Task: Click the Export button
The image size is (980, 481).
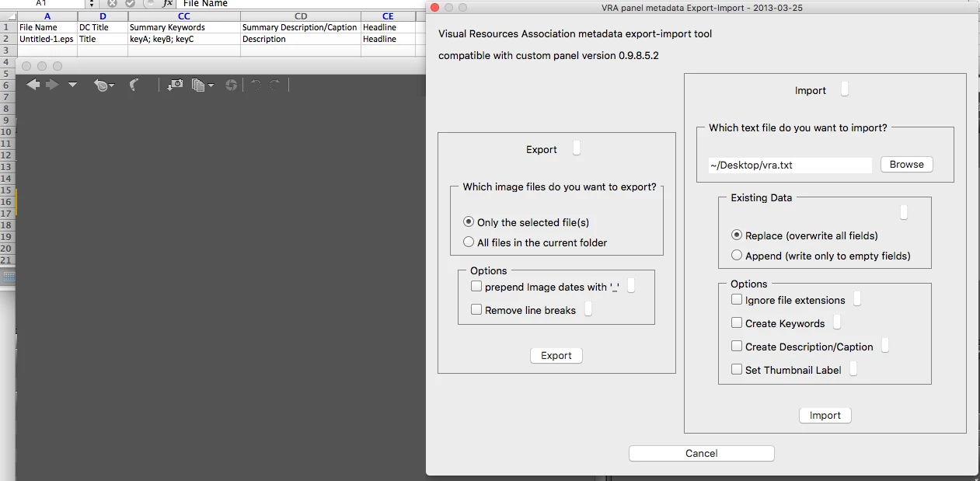Action: 556,355
